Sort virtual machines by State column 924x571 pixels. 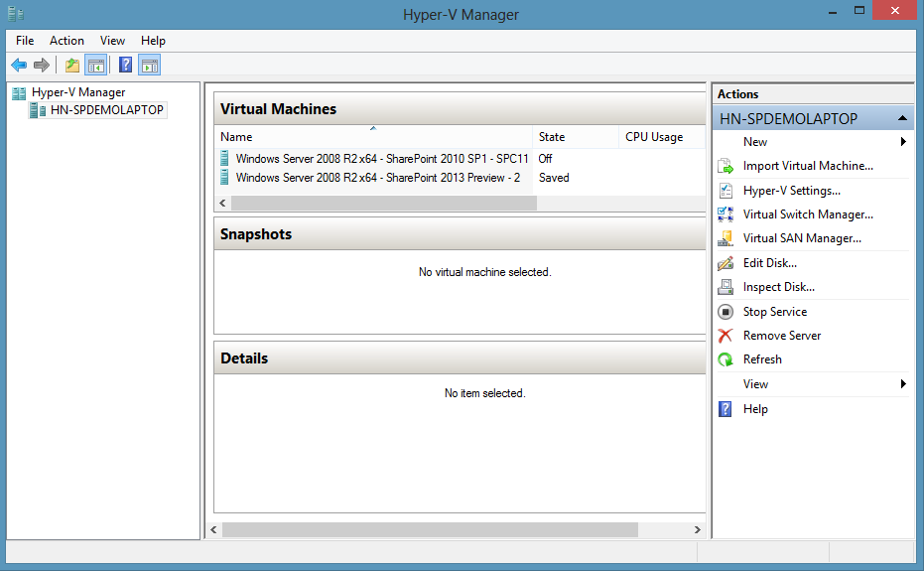576,137
